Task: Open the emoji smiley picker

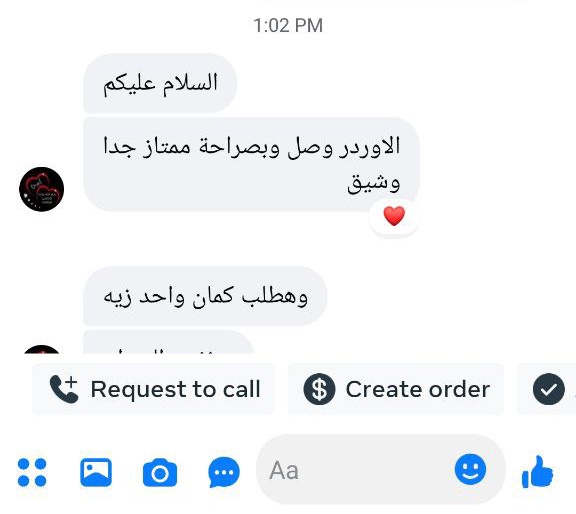Action: point(470,469)
